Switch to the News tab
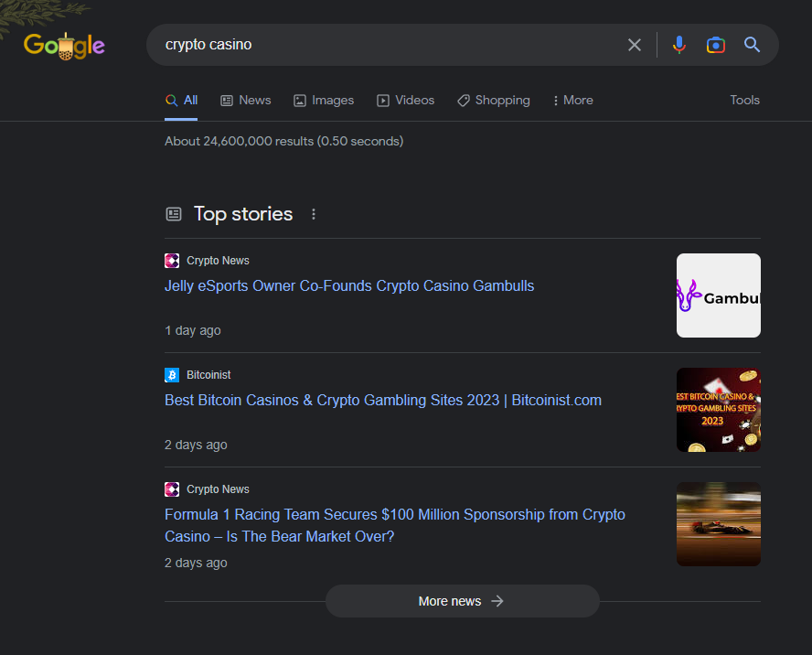Screen dimensions: 812x655 click(x=246, y=101)
